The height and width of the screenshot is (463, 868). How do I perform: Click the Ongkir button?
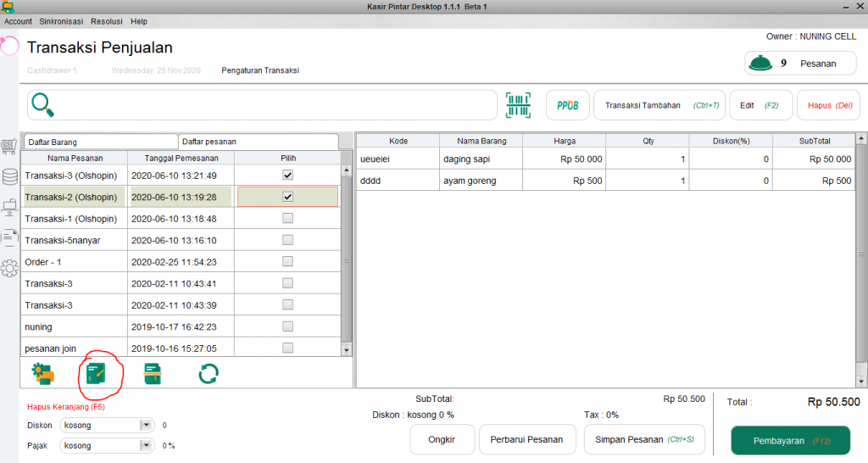pyautogui.click(x=442, y=439)
